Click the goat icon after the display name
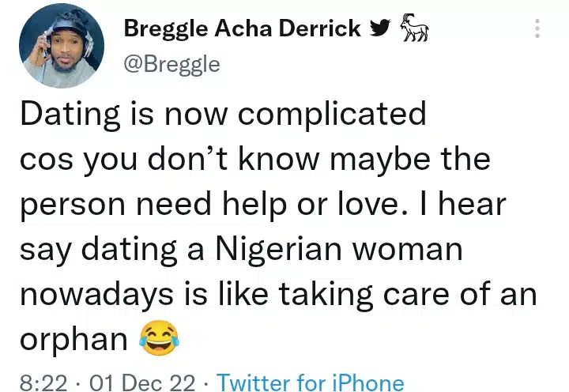This screenshot has width=569, height=392. pyautogui.click(x=415, y=28)
